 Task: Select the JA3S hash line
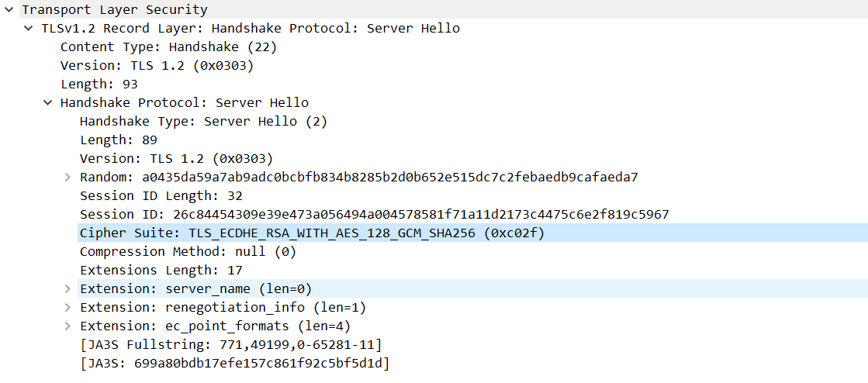click(234, 363)
